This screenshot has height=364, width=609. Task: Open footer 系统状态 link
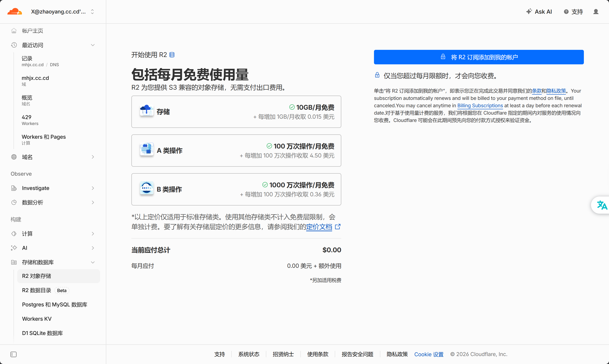click(x=249, y=354)
